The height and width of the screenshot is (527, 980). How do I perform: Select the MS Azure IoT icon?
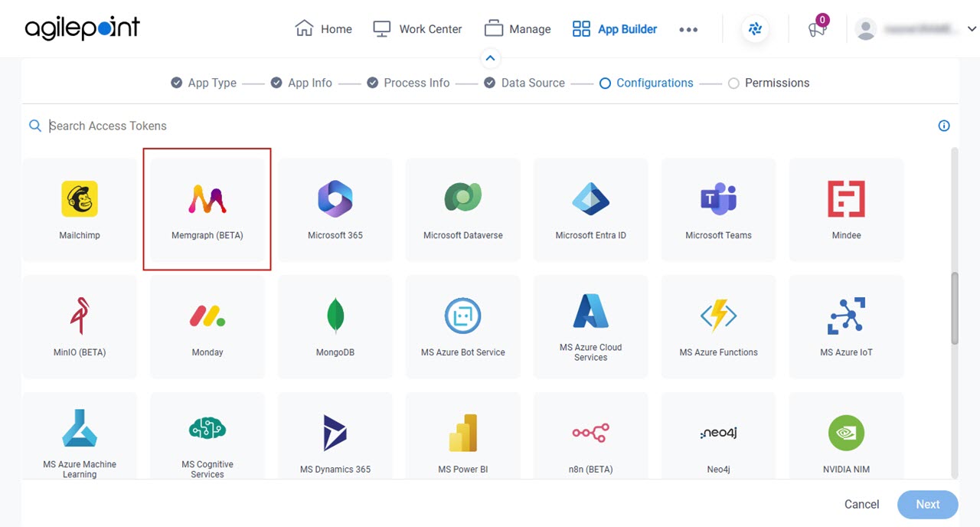pos(846,316)
